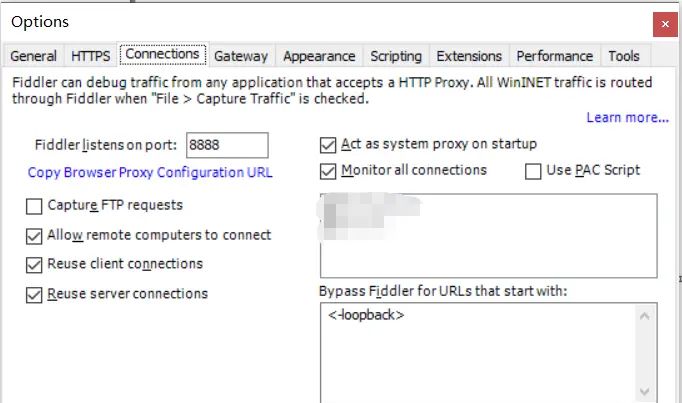Toggle Act as system proxy on startup
This screenshot has width=682, height=403.
(x=328, y=144)
